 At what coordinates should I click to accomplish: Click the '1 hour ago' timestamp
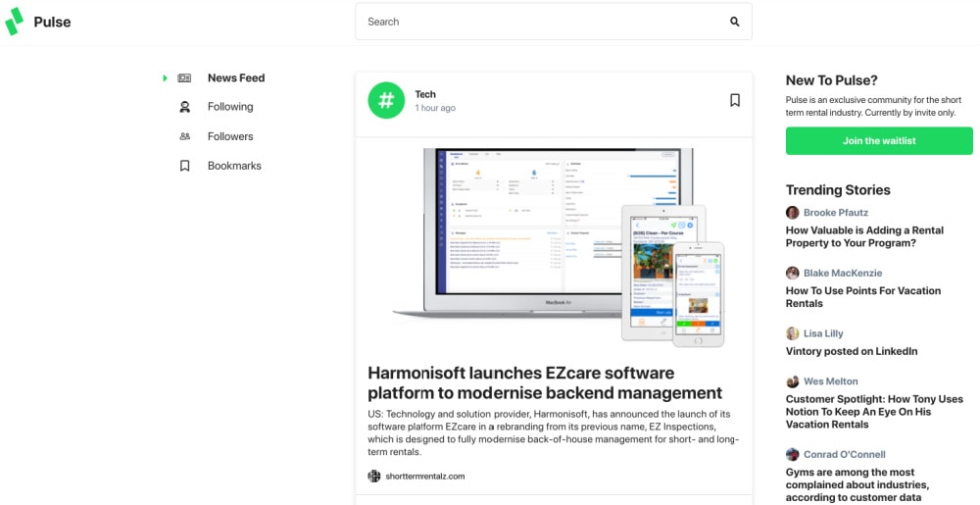[x=435, y=108]
